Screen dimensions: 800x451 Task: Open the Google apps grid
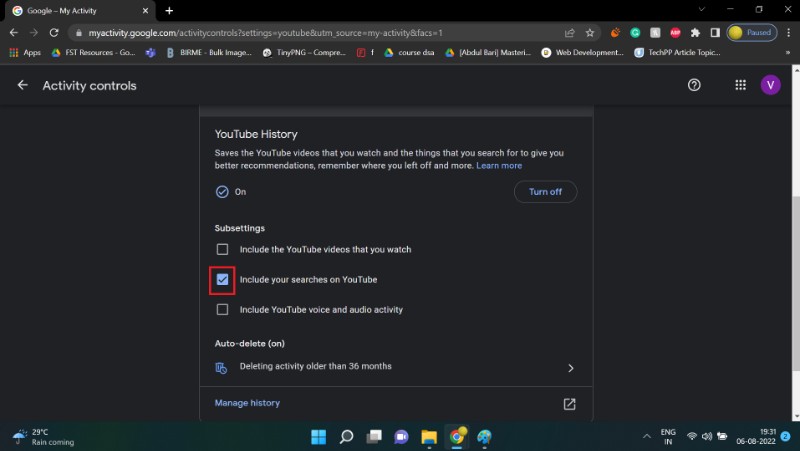point(740,85)
